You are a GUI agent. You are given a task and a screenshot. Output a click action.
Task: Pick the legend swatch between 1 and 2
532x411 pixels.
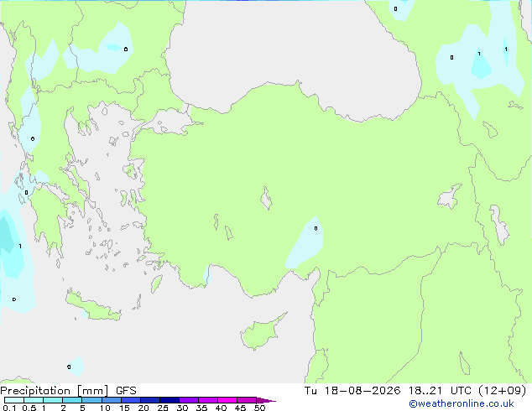[x=53, y=400]
